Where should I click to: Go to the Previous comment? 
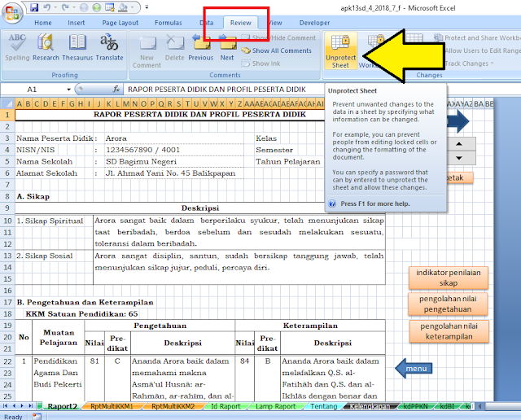[x=201, y=47]
